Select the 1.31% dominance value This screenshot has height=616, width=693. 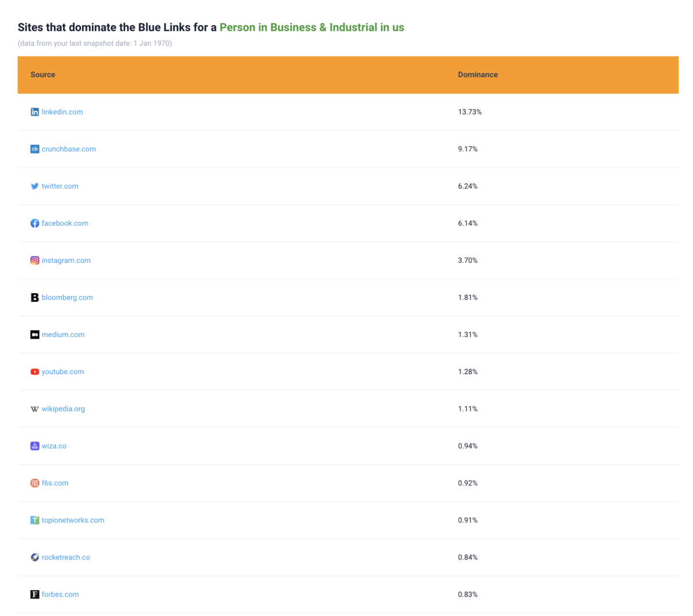468,335
